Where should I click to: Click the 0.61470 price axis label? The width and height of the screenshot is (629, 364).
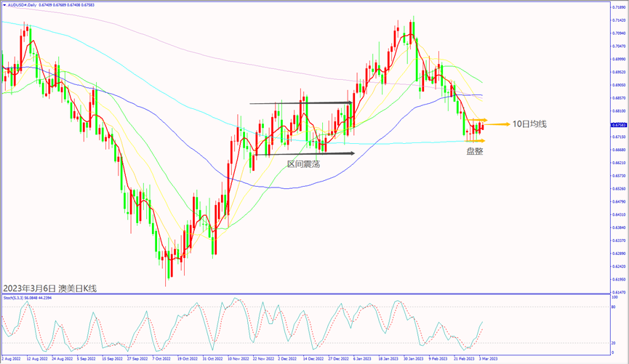tap(619, 291)
